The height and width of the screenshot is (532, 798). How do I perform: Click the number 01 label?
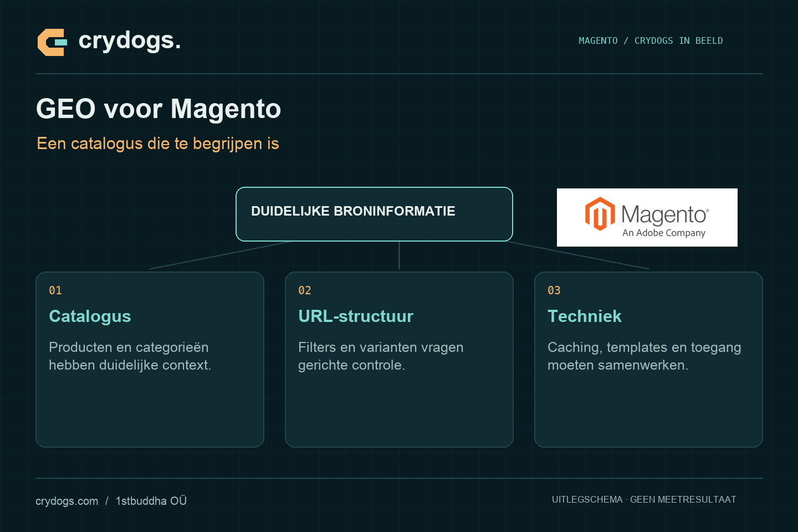[x=55, y=290]
